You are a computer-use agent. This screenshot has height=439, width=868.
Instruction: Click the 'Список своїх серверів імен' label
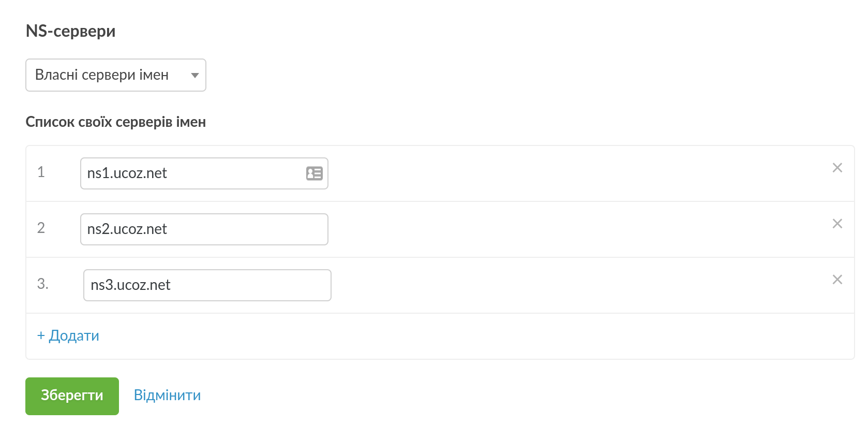(115, 122)
